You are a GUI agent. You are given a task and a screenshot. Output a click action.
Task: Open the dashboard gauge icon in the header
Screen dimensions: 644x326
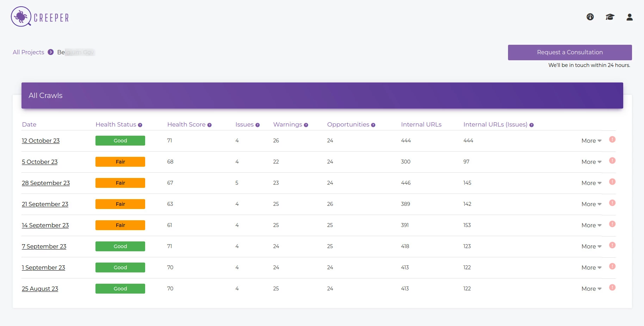pyautogui.click(x=590, y=17)
